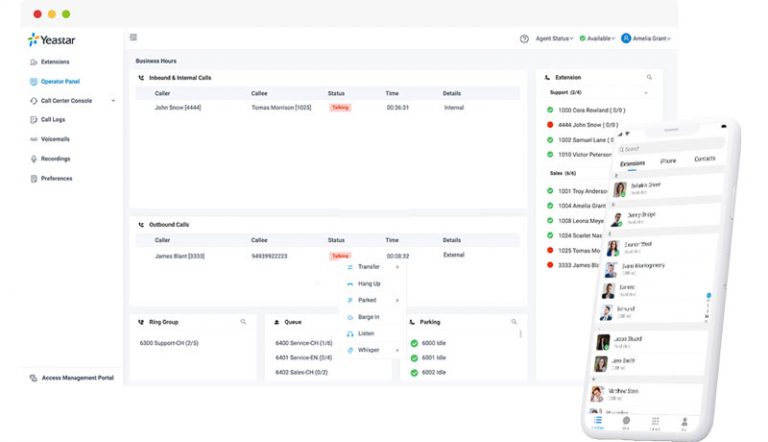
Task: Click Amelia Grant's user avatar icon
Action: tap(626, 38)
